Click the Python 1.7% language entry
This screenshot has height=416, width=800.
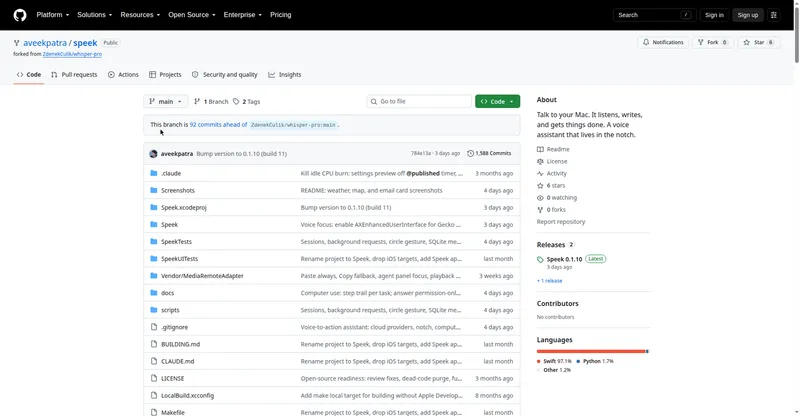tap(595, 361)
